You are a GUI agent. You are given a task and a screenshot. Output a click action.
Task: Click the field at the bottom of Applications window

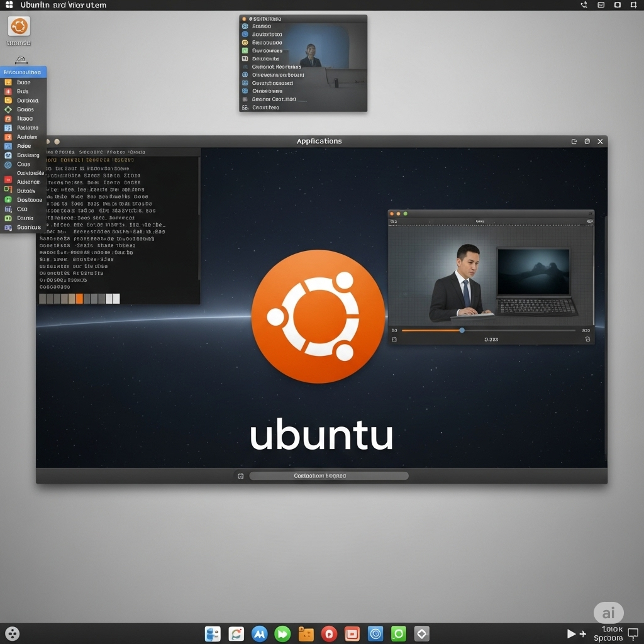coord(328,475)
